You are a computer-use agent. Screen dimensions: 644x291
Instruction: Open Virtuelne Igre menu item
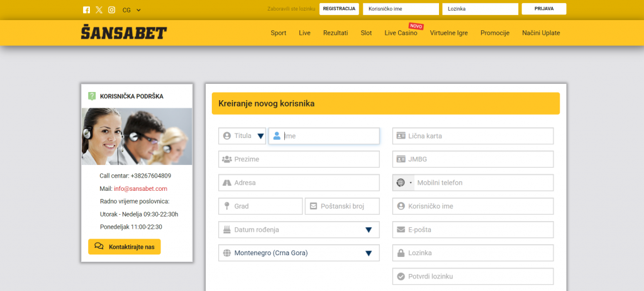pyautogui.click(x=449, y=33)
